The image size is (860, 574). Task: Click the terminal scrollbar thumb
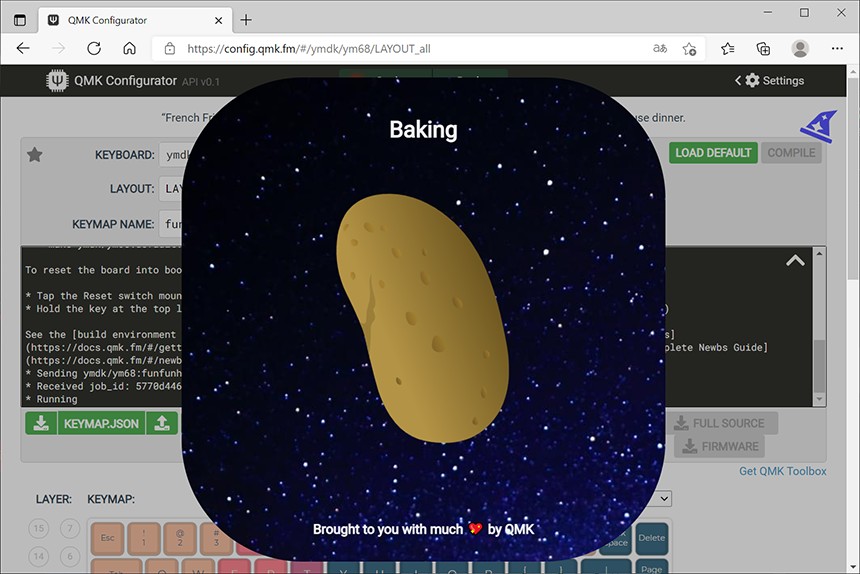(x=819, y=366)
